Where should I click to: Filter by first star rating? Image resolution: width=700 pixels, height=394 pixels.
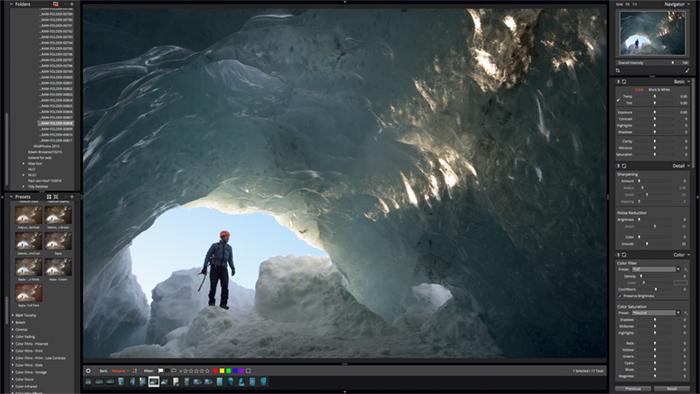click(x=186, y=371)
